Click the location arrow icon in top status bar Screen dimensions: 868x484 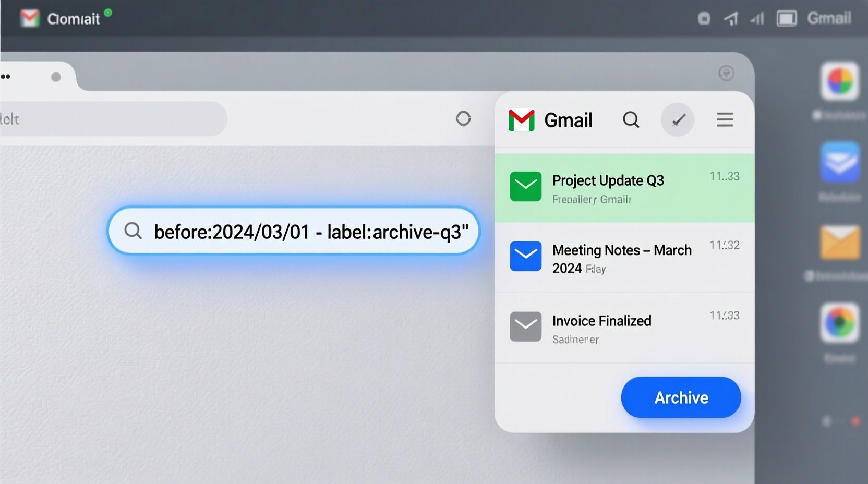click(731, 19)
